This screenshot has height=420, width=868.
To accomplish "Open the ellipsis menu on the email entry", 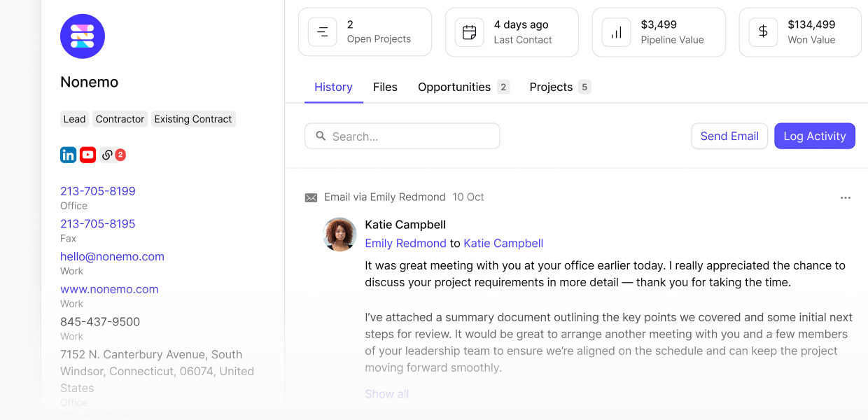I will click(846, 198).
